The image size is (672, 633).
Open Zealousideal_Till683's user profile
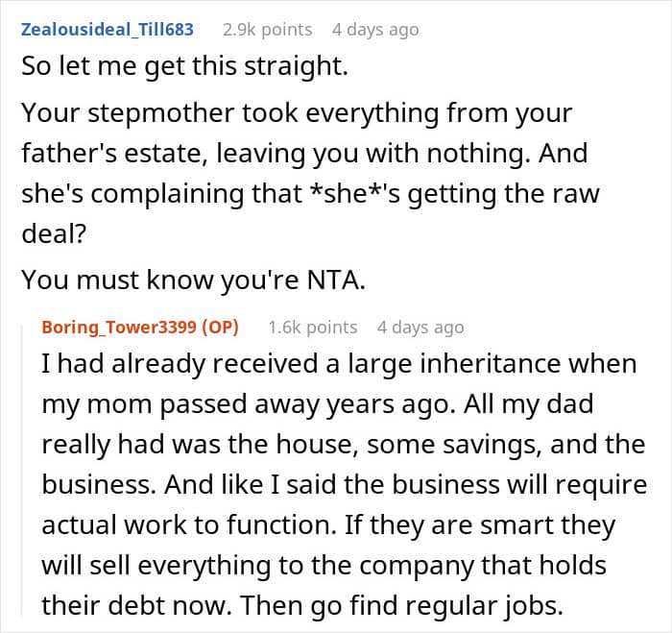click(107, 29)
